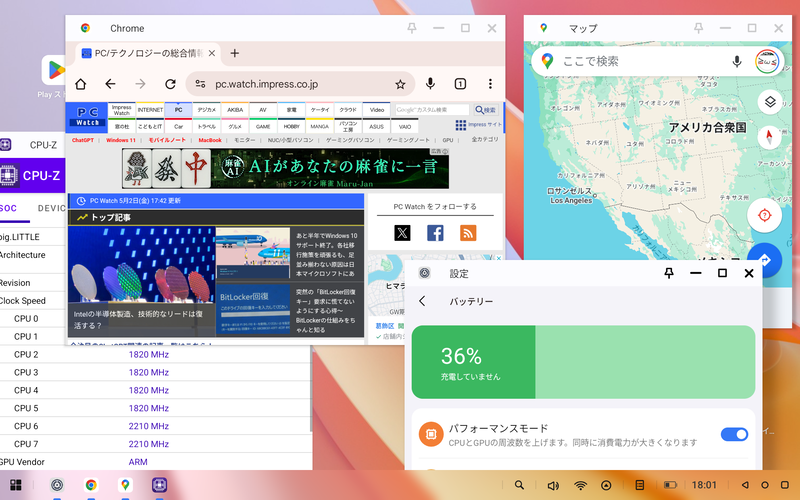800x500 pixels.
Task: Bookmark page with star icon
Action: (401, 84)
